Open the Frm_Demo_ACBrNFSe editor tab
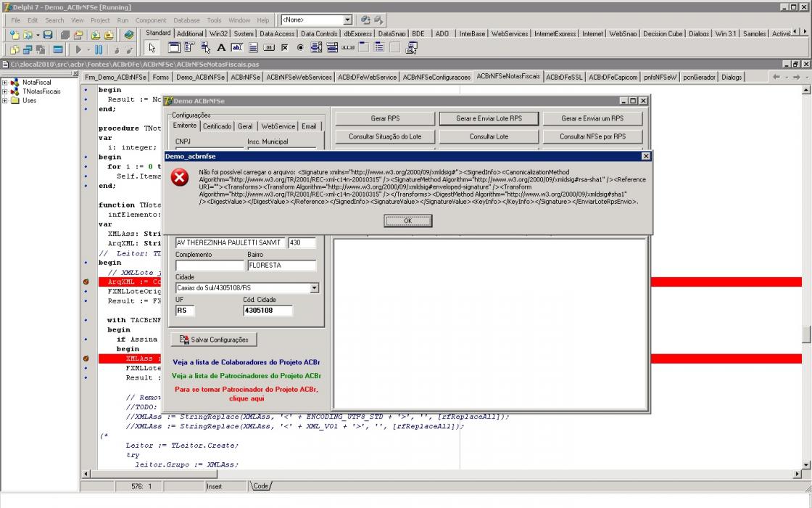Screen dimensions: 812x508 click(115, 77)
